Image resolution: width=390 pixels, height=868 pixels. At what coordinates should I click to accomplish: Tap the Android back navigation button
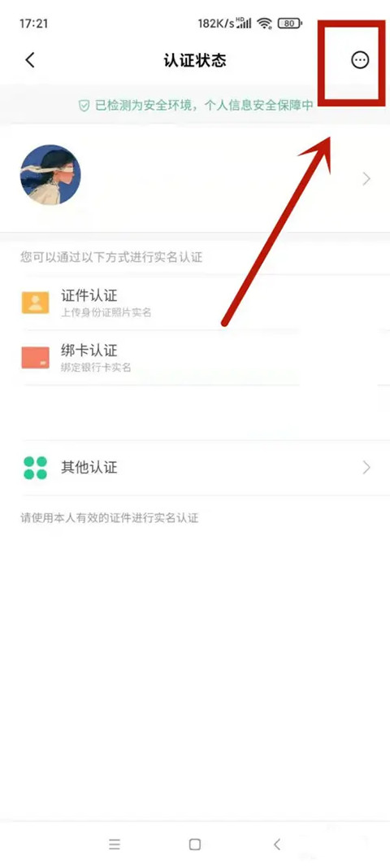(x=277, y=844)
